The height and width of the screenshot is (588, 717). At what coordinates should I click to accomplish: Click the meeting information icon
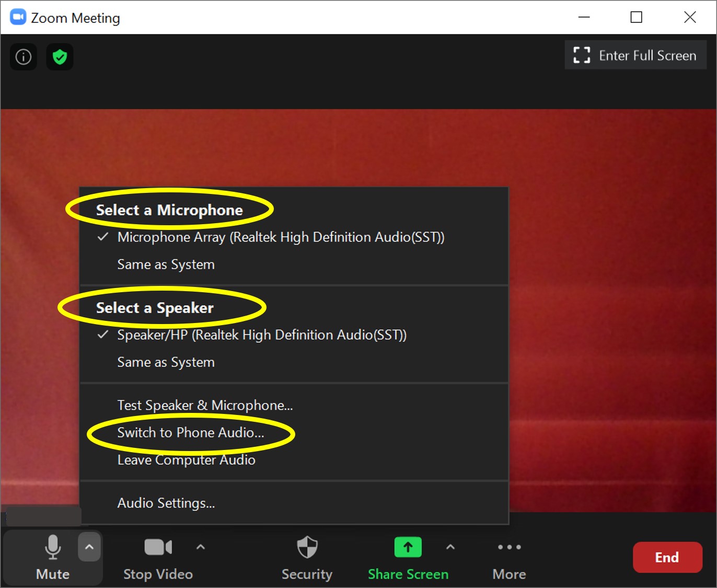[23, 56]
